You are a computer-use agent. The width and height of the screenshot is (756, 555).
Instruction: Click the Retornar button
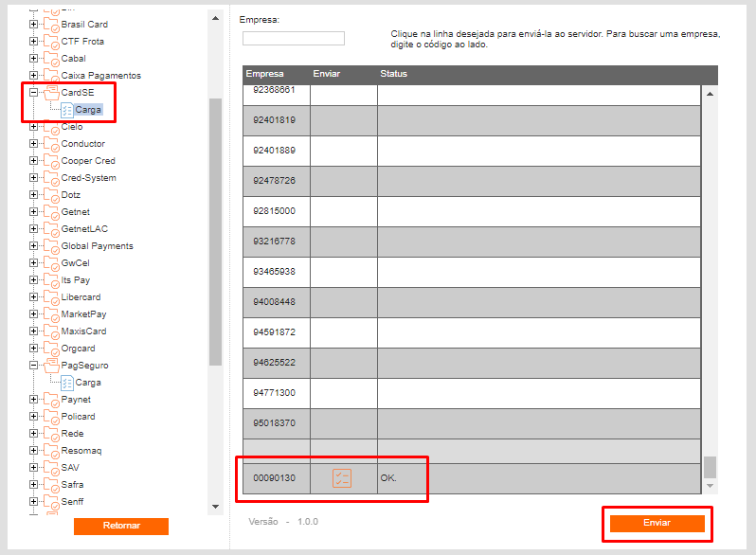(x=121, y=526)
